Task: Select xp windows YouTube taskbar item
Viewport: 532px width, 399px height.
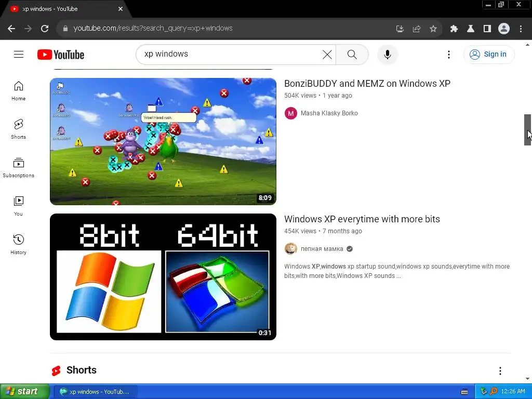Action: [96, 392]
